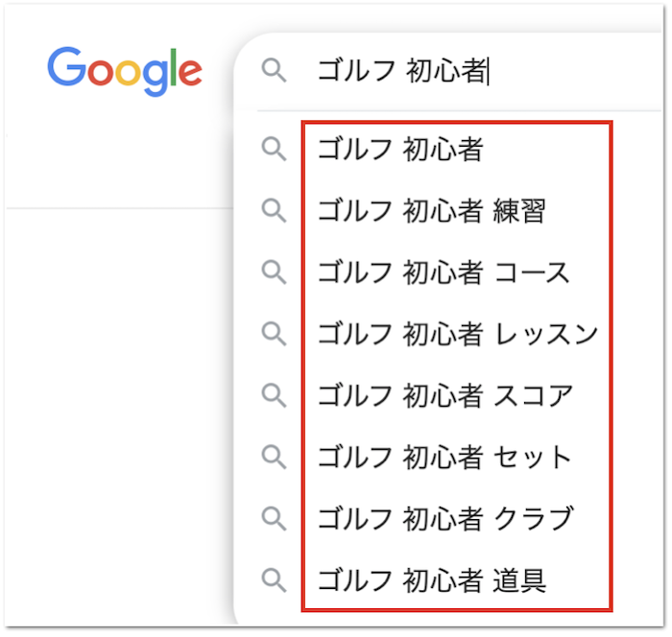672x637 pixels.
Task: Pick the suggestion ゴルフ 初心者 クラブ
Action: 444,518
